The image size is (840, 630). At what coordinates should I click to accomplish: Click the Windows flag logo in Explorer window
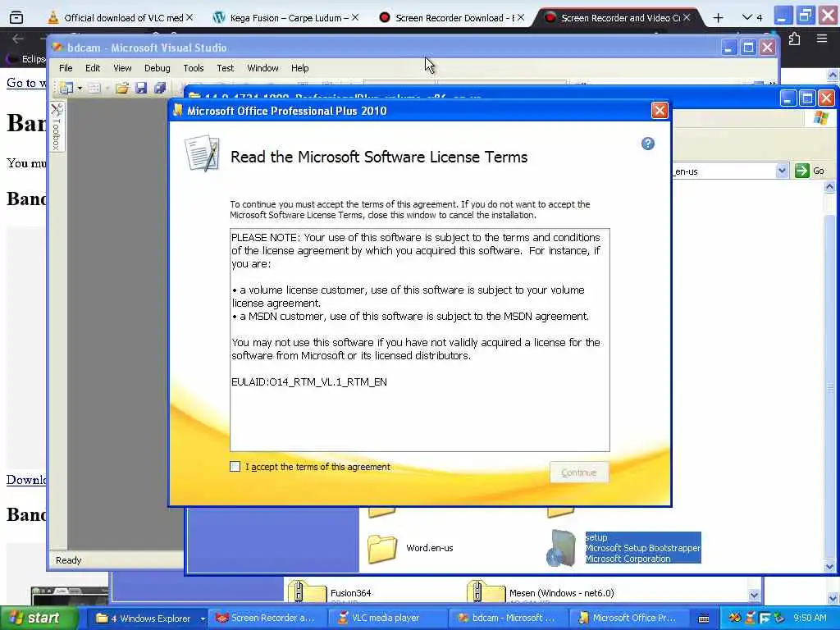click(820, 118)
